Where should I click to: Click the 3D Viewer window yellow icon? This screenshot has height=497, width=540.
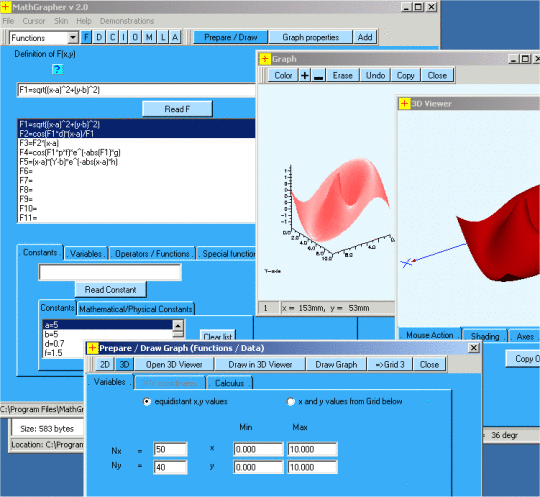pos(404,103)
